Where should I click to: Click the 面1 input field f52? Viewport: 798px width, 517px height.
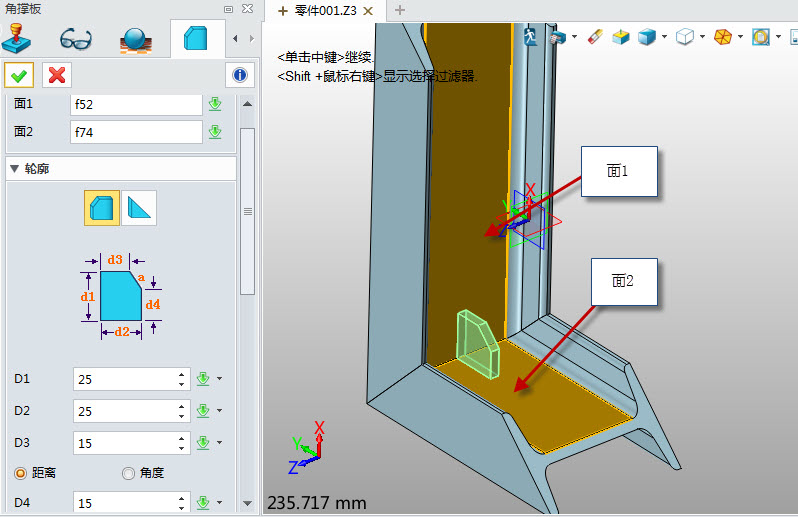pyautogui.click(x=136, y=104)
